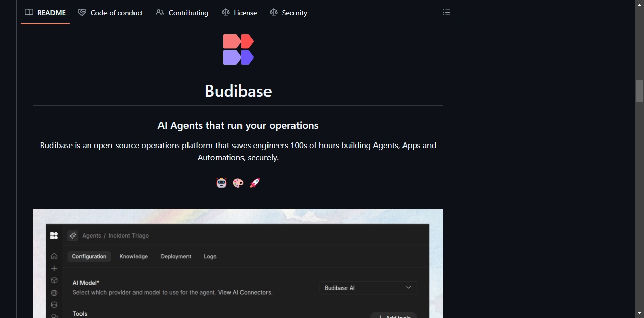Click the database icon in screenshot sidebar
This screenshot has width=644, height=318.
(54, 305)
